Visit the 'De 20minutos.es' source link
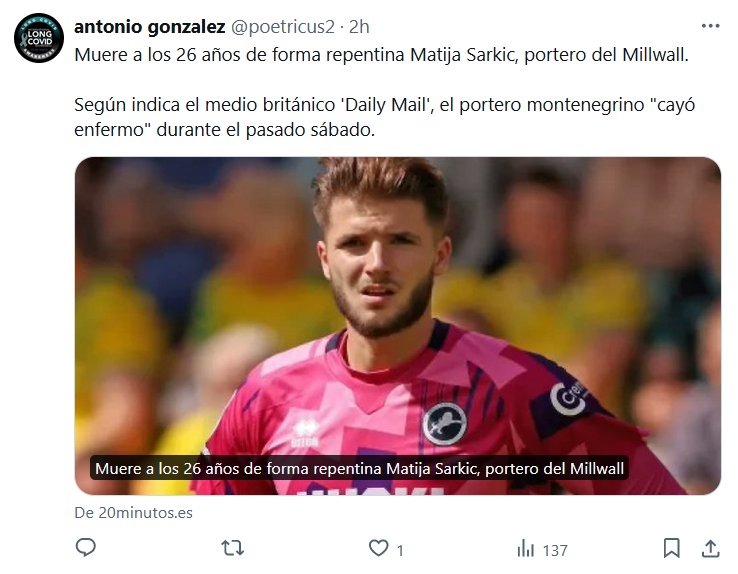Image resolution: width=738 pixels, height=574 pixels. 133,512
